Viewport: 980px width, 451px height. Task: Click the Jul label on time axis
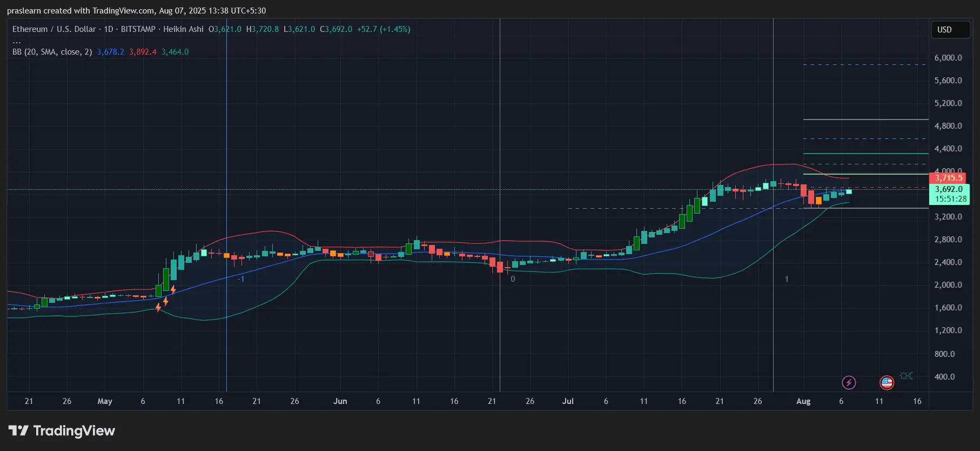click(x=568, y=401)
